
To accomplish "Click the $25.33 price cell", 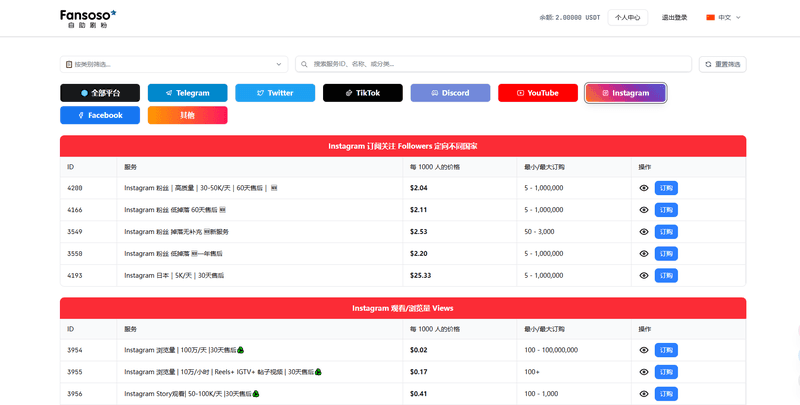I will click(420, 276).
